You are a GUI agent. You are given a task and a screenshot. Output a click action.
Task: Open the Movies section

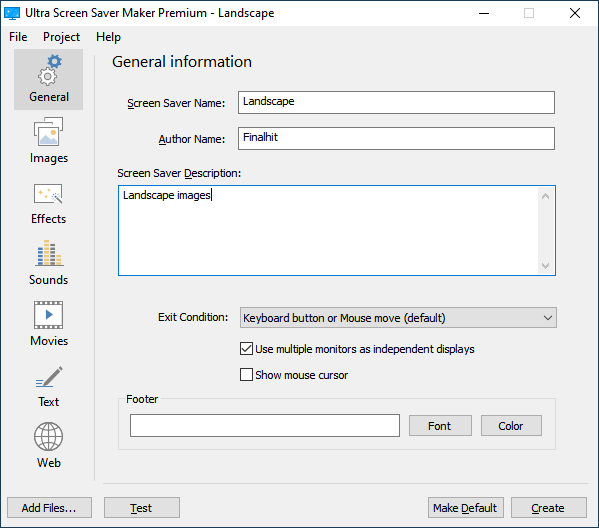coord(49,324)
